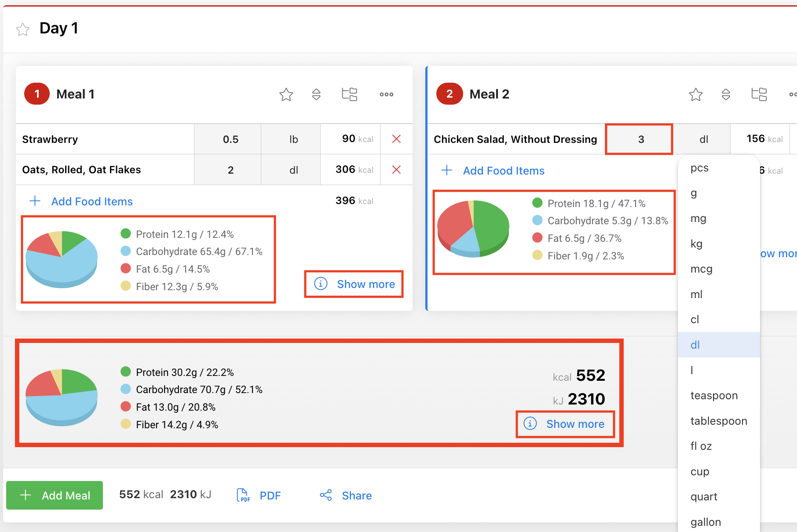
Task: Edit the Chicken Salad quantity field showing 3
Action: (639, 139)
